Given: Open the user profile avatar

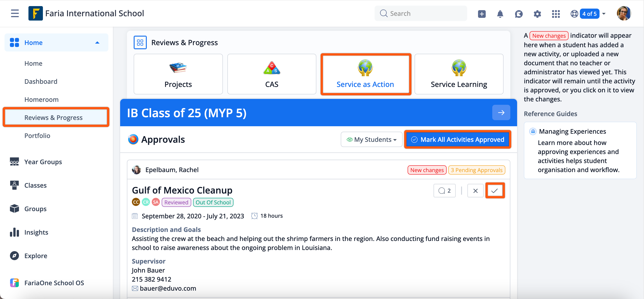Looking at the screenshot, I should [x=624, y=13].
